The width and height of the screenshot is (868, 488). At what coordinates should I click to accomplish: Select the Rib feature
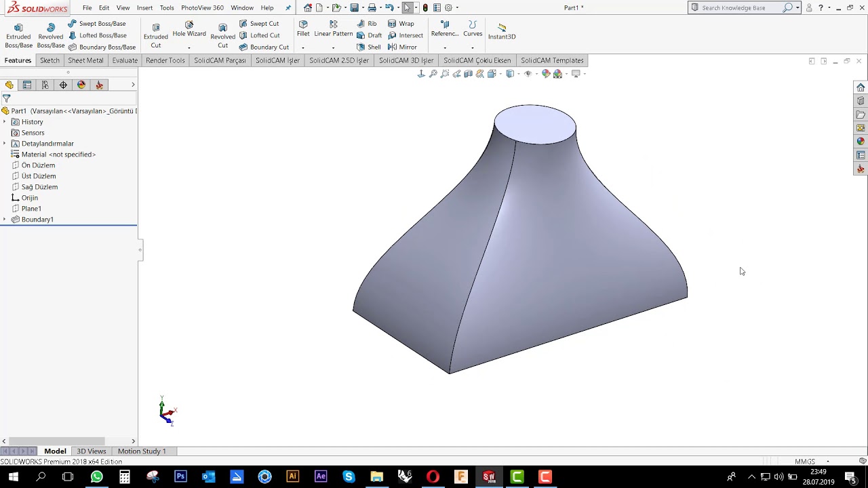point(367,24)
